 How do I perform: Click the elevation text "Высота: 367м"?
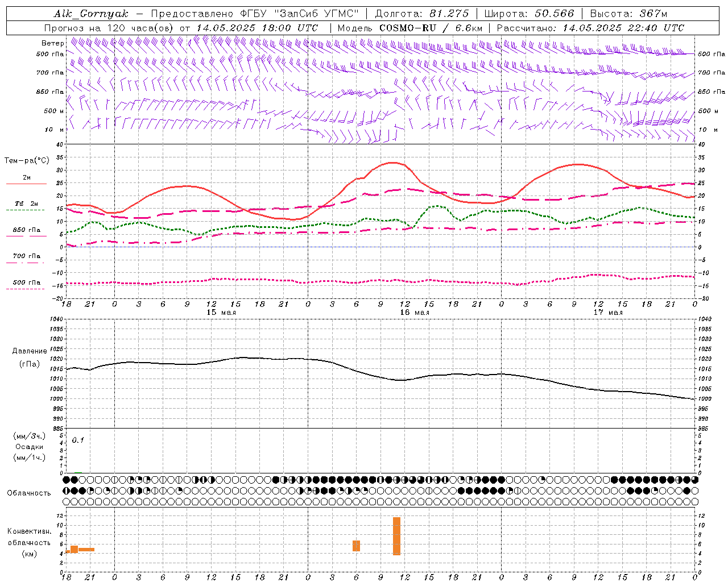click(628, 14)
